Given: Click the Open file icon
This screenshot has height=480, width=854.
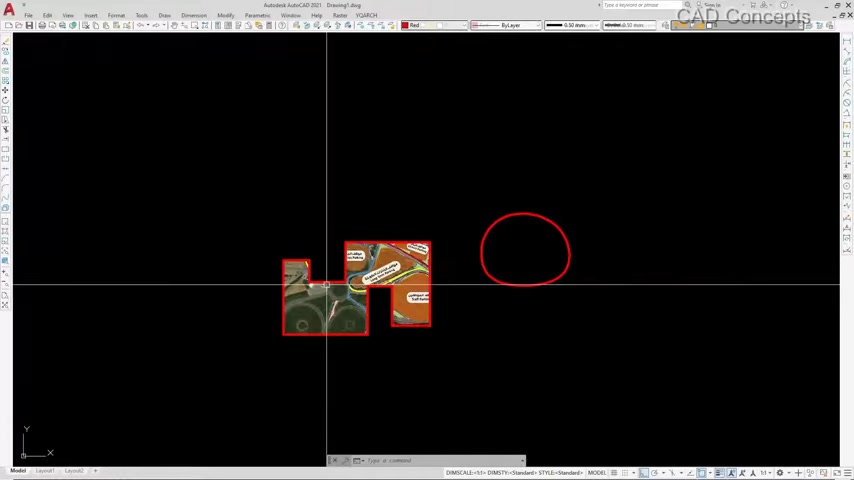Looking at the screenshot, I should (x=19, y=26).
